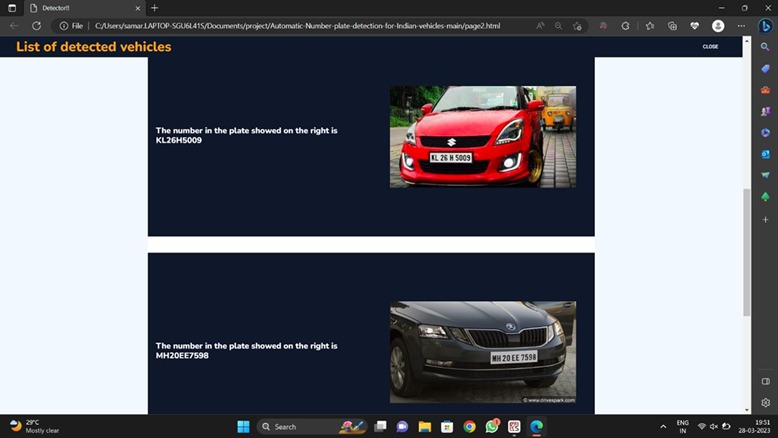The height and width of the screenshot is (438, 778).
Task: Click the List of detected vehicles heading
Action: [x=94, y=47]
